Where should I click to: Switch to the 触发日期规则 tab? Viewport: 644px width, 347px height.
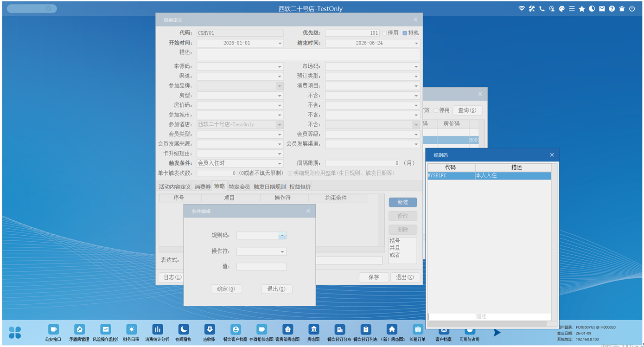click(269, 186)
